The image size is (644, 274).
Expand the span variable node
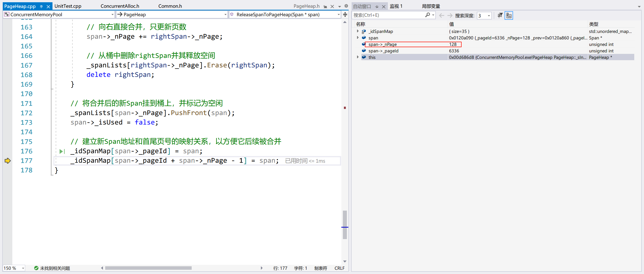(358, 38)
